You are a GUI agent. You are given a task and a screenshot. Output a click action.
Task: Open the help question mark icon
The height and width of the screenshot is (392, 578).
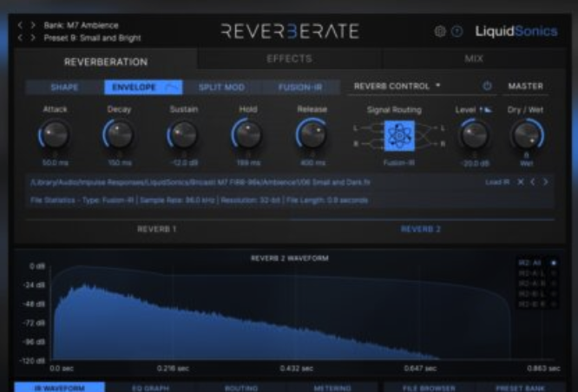pyautogui.click(x=457, y=31)
